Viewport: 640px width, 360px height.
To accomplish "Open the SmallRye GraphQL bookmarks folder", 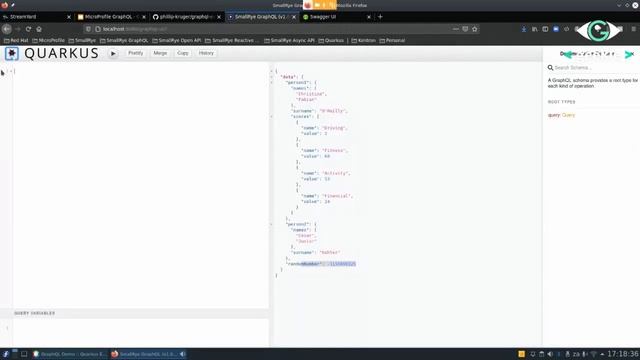I will 124,40.
